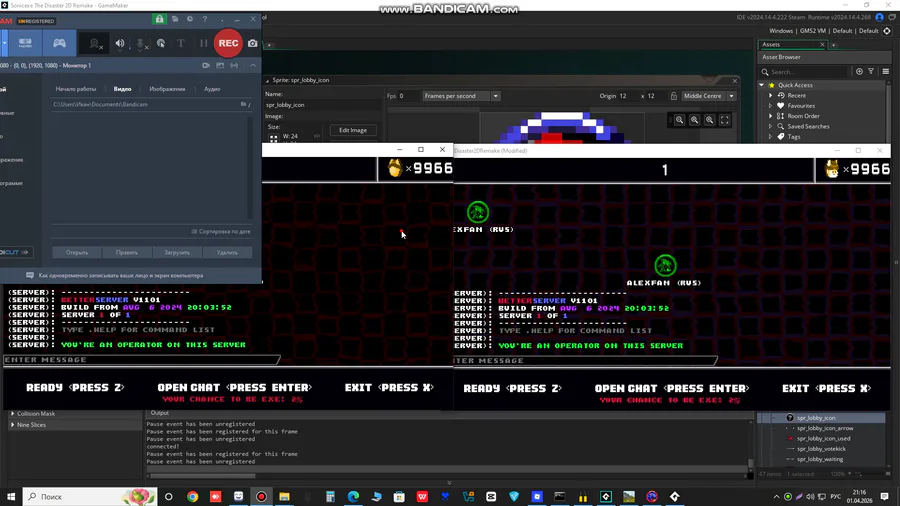This screenshot has width=900, height=506.
Task: Open the Windows Start menu
Action: (11, 496)
